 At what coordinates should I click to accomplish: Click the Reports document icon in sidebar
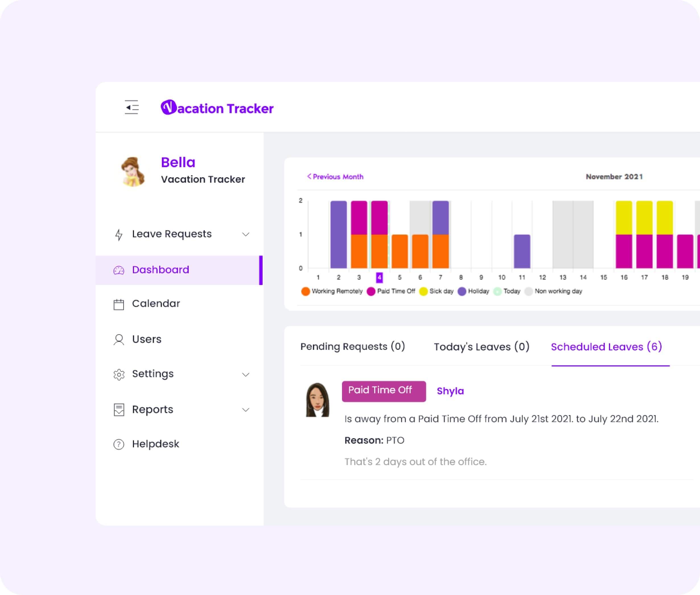(118, 409)
